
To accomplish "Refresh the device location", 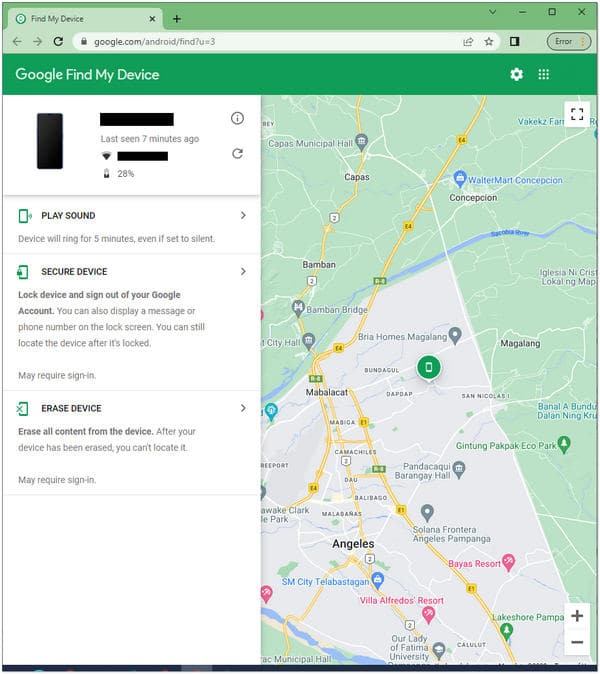I will [x=237, y=153].
